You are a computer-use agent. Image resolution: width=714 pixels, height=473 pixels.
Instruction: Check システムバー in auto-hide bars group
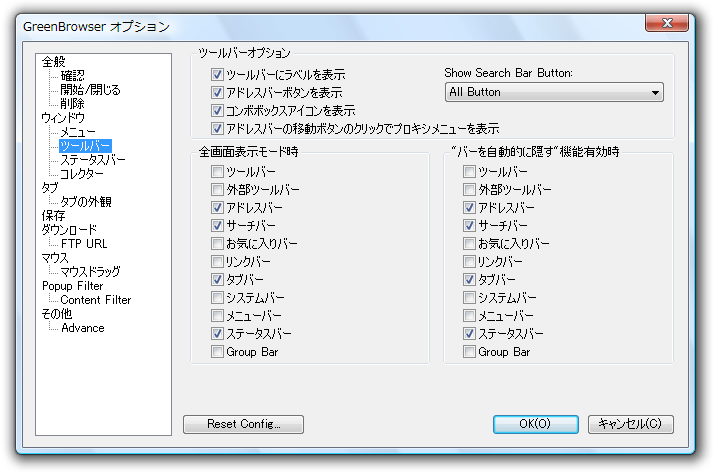point(469,298)
